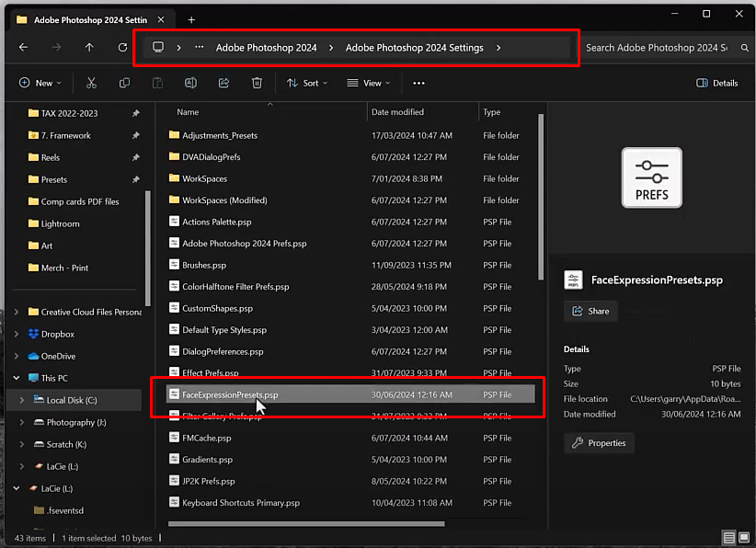This screenshot has height=548, width=756.
Task: Open the New item dropdown
Action: [40, 83]
